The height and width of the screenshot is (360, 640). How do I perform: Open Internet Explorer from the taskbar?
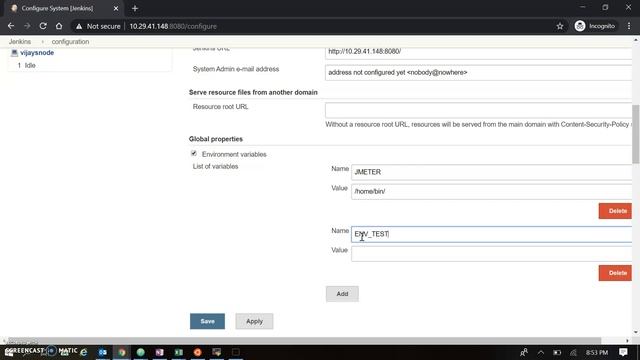(84, 352)
